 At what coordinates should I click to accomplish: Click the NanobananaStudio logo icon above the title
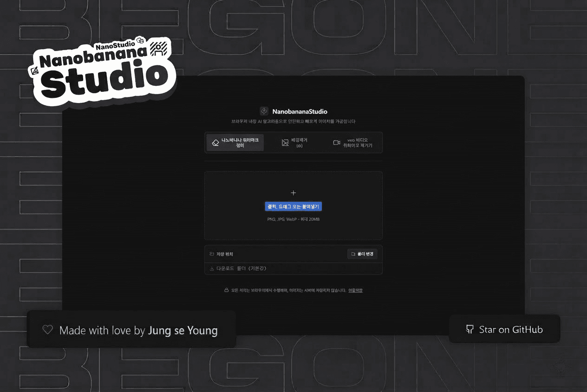[x=264, y=111]
